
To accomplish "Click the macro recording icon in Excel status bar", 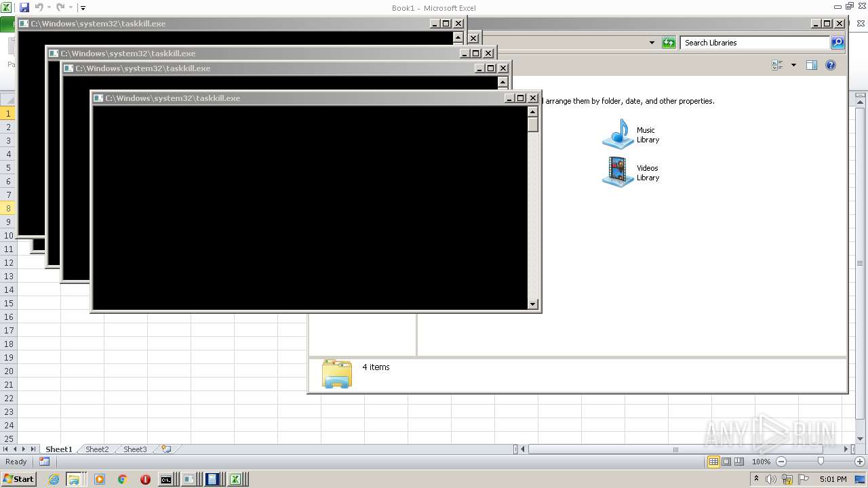I will (44, 462).
